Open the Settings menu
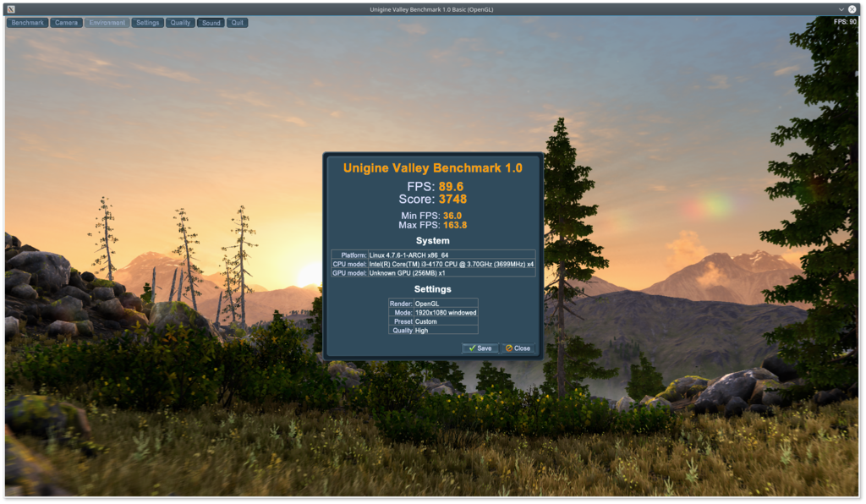The image size is (866, 504). pyautogui.click(x=147, y=23)
